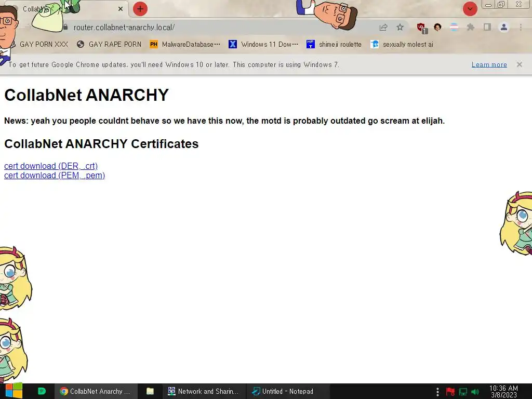This screenshot has height=399, width=532.
Task: Open the Extensions puzzle piece menu
Action: point(470,27)
